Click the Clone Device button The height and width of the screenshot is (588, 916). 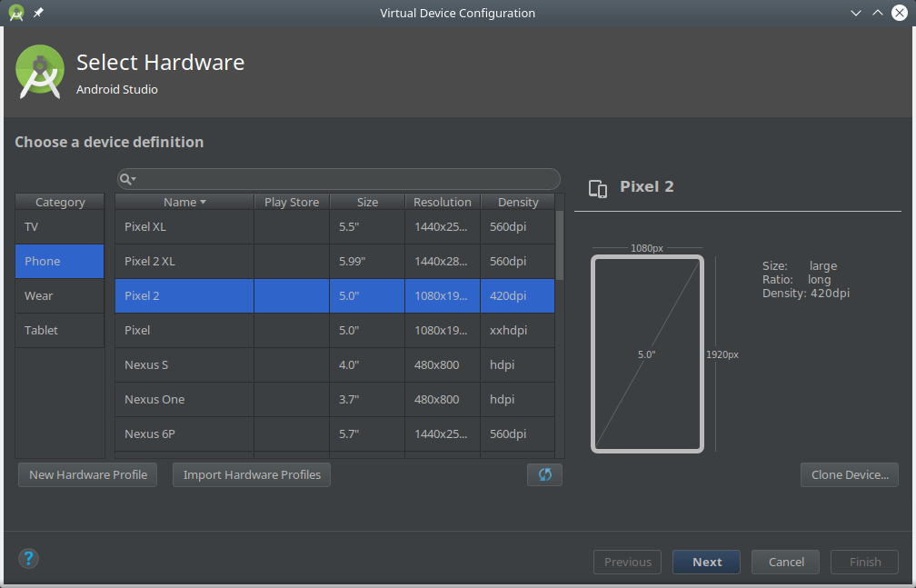pyautogui.click(x=849, y=474)
